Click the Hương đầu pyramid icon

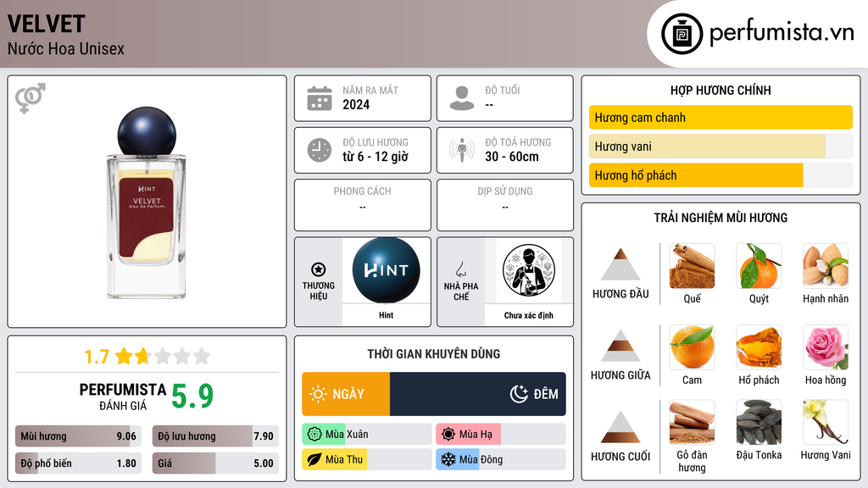tap(620, 264)
